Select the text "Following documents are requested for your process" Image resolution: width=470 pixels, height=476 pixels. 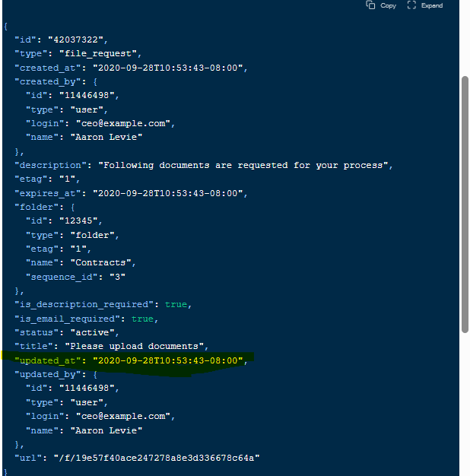tap(243, 166)
